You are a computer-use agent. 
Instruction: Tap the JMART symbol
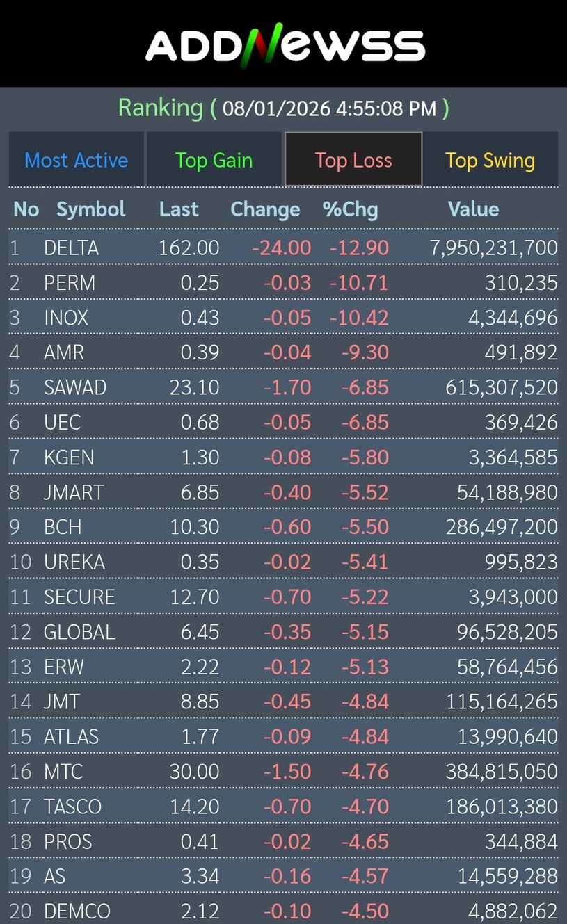[x=74, y=492]
